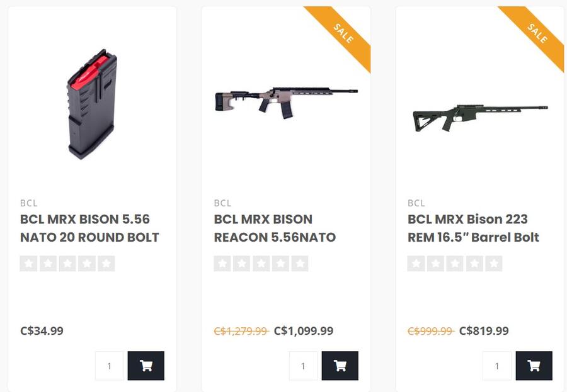
Task: Open BCL MRX BISON REACON 5.56NATO title
Action: tap(275, 228)
